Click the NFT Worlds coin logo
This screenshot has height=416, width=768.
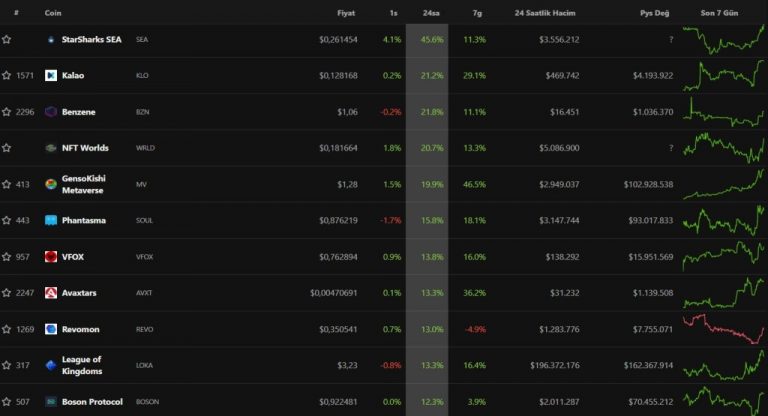51,148
